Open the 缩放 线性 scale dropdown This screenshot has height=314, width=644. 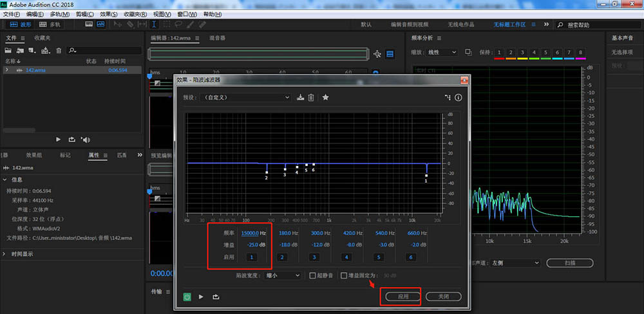tap(442, 53)
